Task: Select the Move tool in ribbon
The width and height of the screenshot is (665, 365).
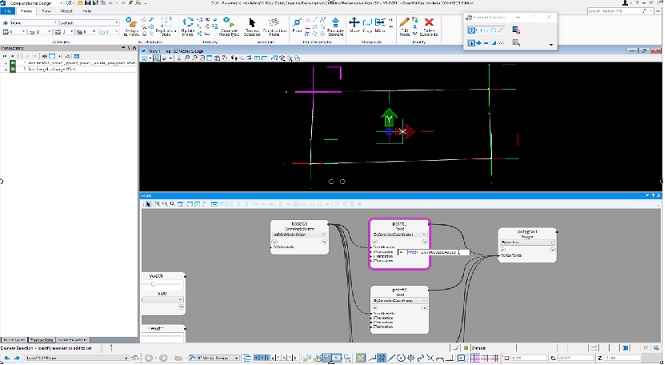Action: pos(354,25)
